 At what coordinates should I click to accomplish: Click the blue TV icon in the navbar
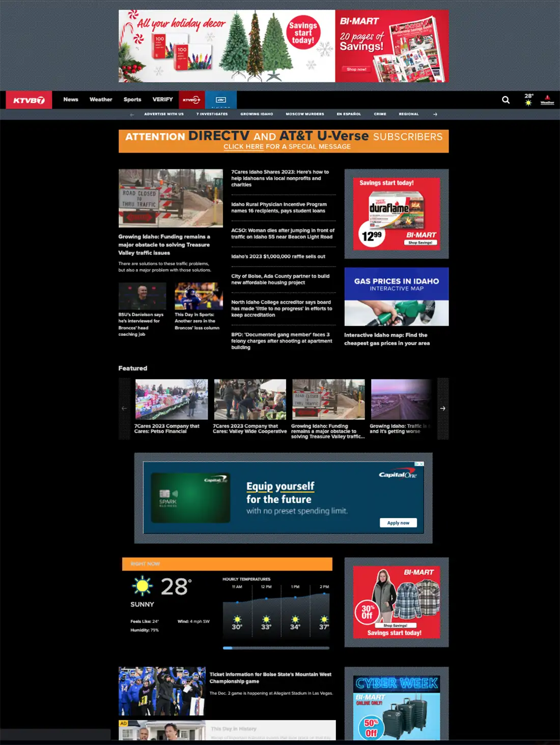point(221,100)
